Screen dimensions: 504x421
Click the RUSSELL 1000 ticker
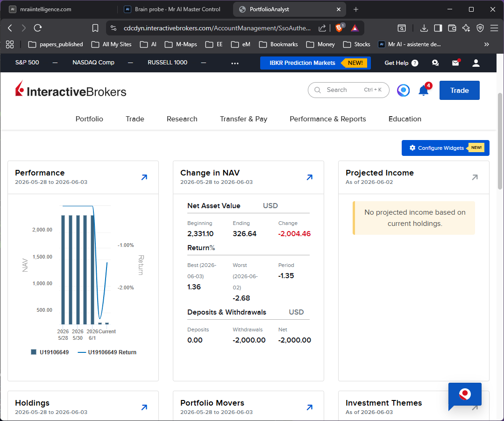click(x=168, y=63)
